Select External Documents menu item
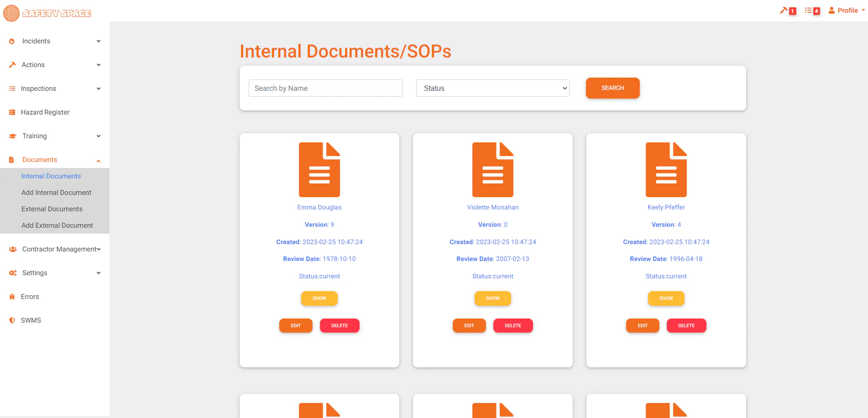Image resolution: width=868 pixels, height=418 pixels. pos(52,209)
